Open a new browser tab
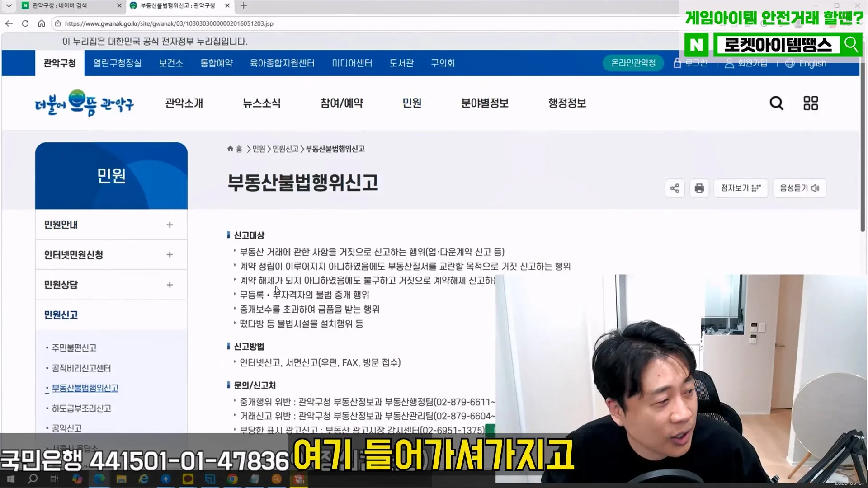 (x=244, y=5)
